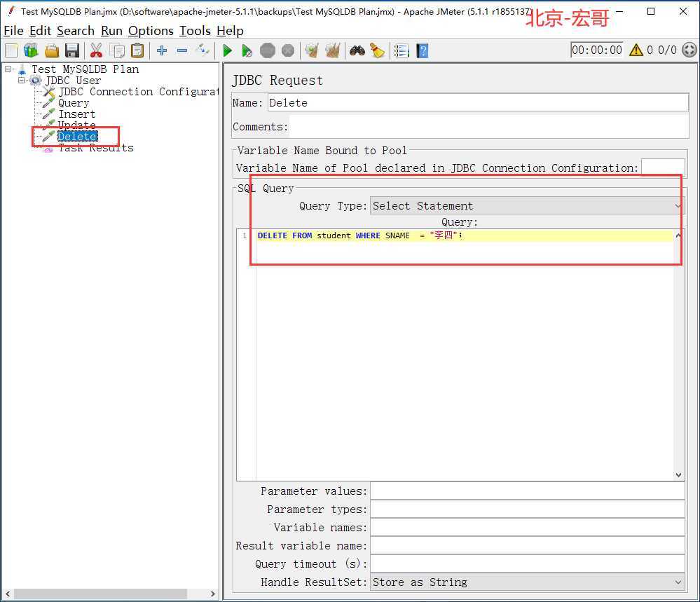Click the Cut scissors icon
This screenshot has height=602, width=700.
tap(96, 50)
